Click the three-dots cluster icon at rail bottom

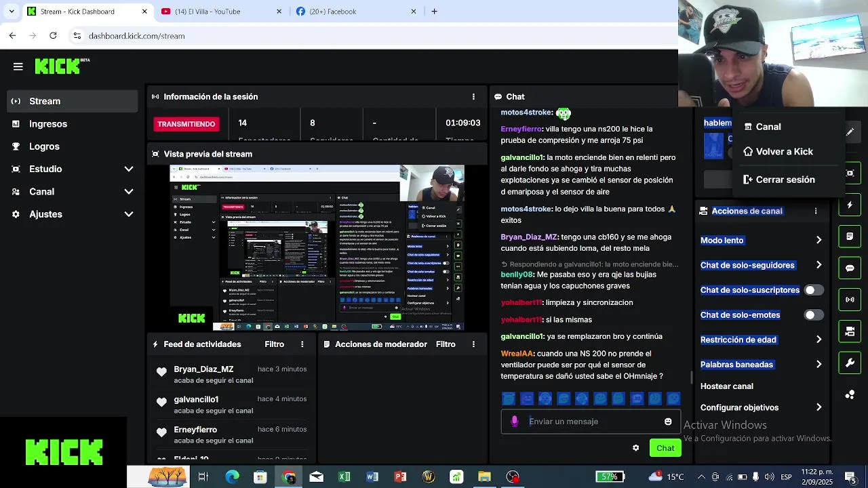850,394
